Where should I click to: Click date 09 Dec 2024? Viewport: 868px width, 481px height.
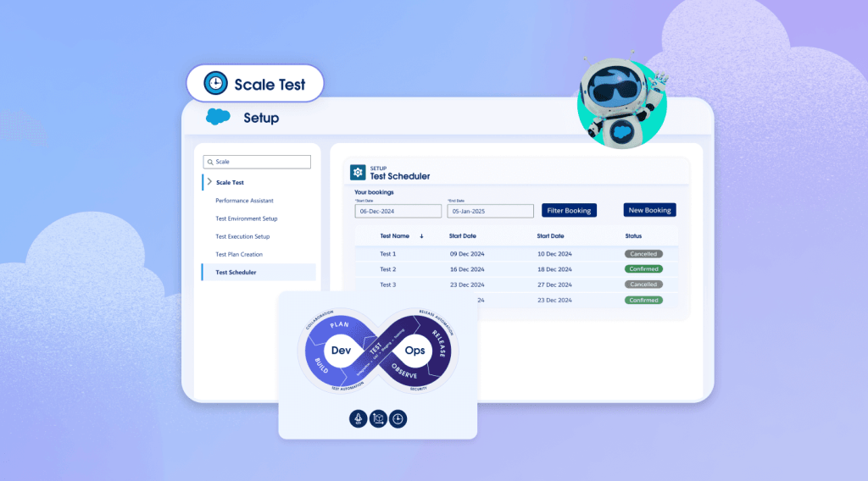point(467,254)
